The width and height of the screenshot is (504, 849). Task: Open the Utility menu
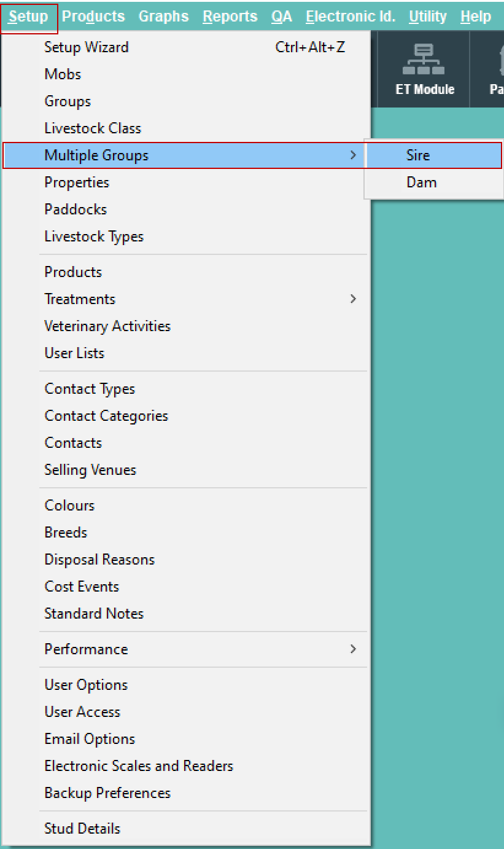[428, 17]
